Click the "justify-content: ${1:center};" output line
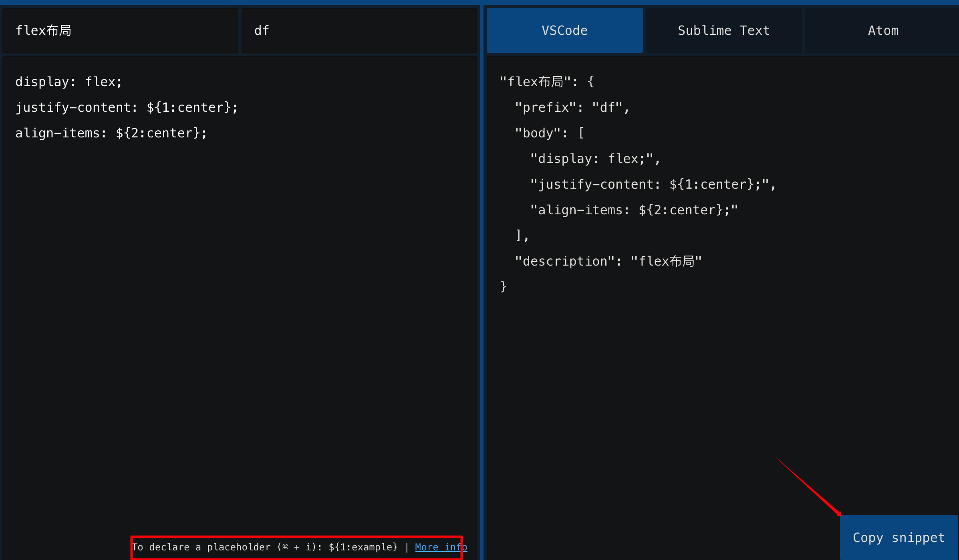This screenshot has width=959, height=560. (653, 184)
